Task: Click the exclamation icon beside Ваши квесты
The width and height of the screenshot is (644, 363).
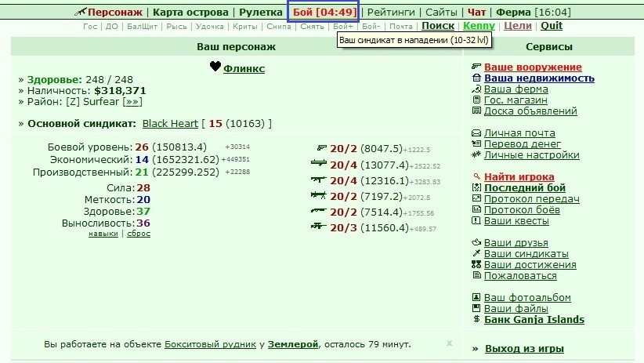Action: click(476, 220)
